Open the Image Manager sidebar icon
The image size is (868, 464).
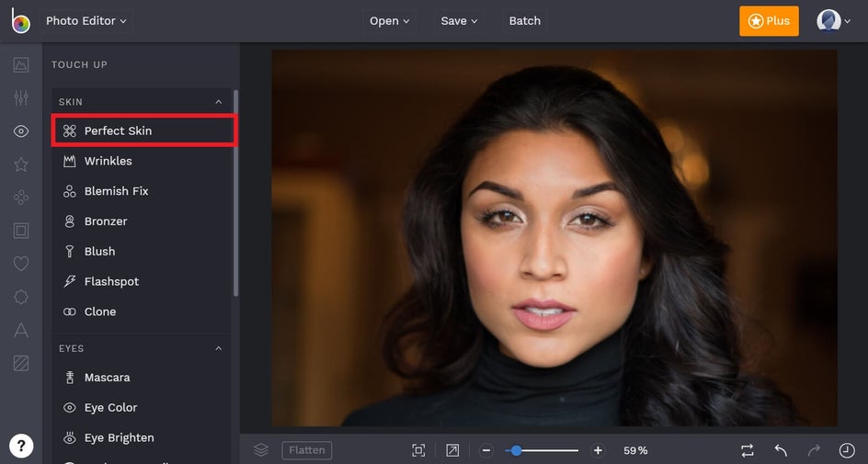click(21, 64)
